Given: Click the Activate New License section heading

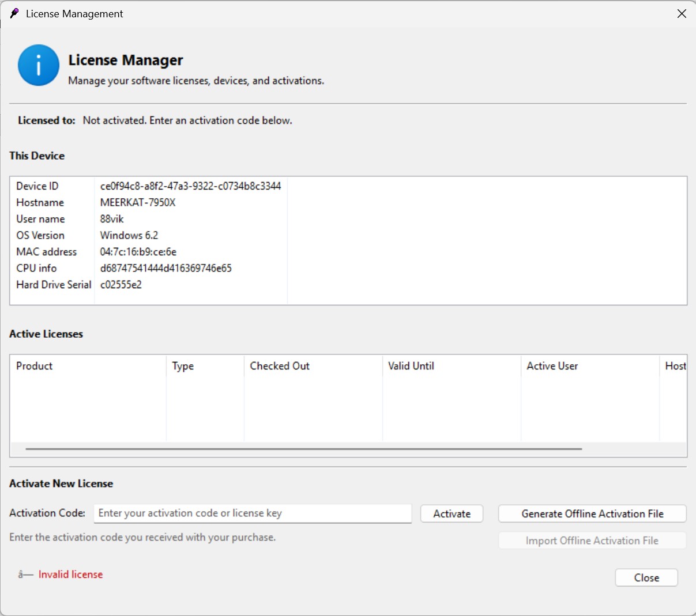Looking at the screenshot, I should click(61, 483).
